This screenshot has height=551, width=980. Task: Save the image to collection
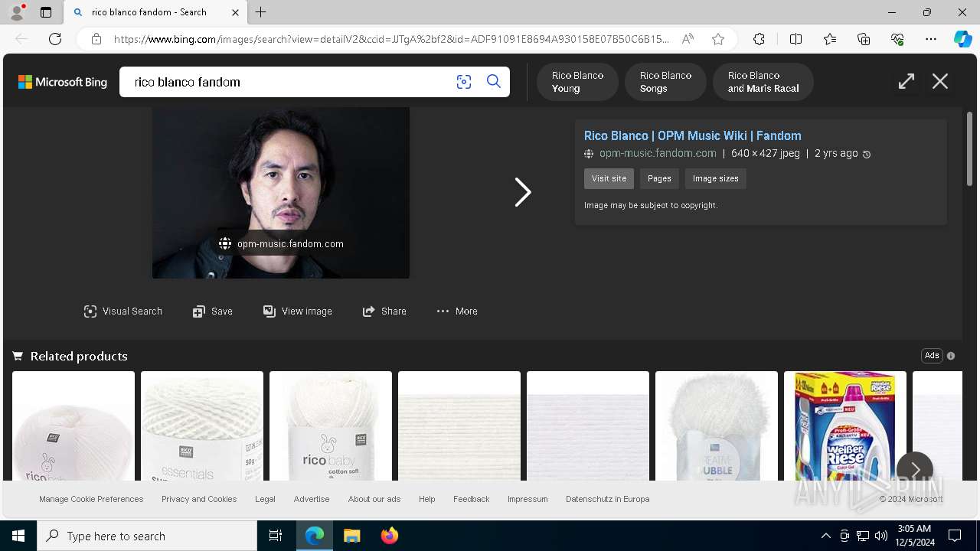213,311
